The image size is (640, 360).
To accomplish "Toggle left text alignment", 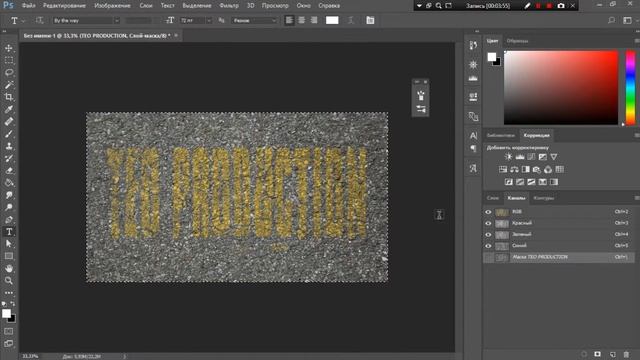I will coord(289,20).
